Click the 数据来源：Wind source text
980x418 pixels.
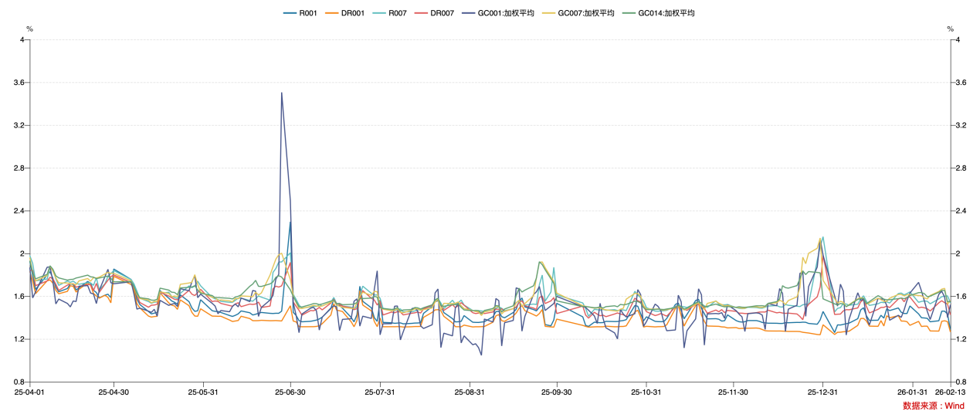(x=933, y=406)
